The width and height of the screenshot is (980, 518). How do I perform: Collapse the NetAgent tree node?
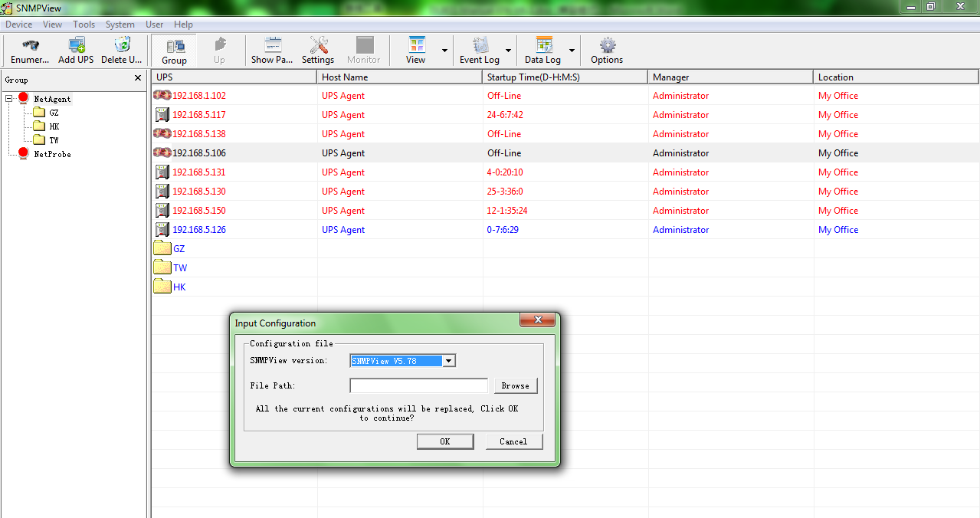tap(8, 99)
